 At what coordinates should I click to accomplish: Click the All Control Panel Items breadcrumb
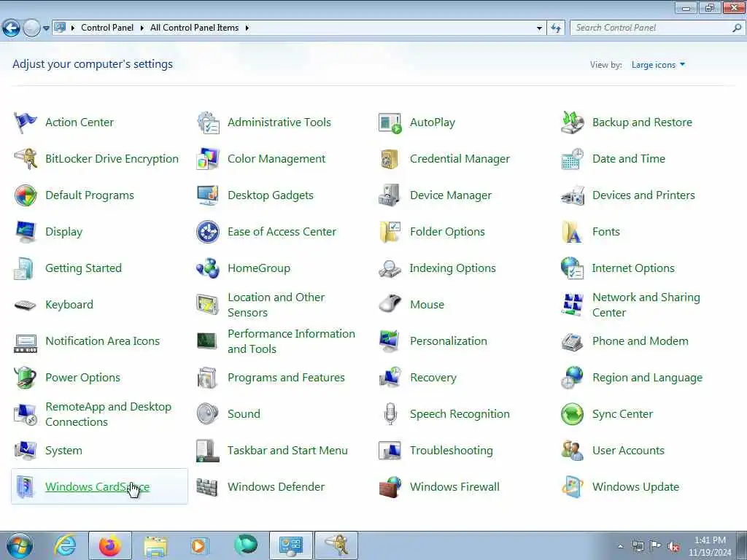(194, 28)
